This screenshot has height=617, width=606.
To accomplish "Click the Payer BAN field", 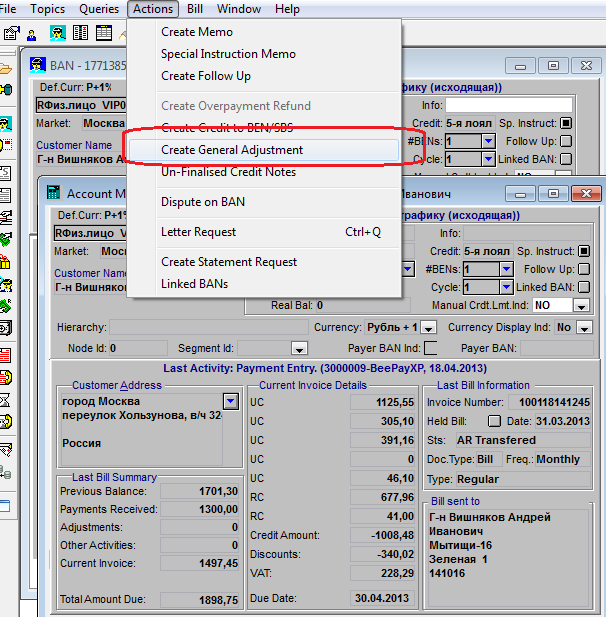I will pos(556,348).
